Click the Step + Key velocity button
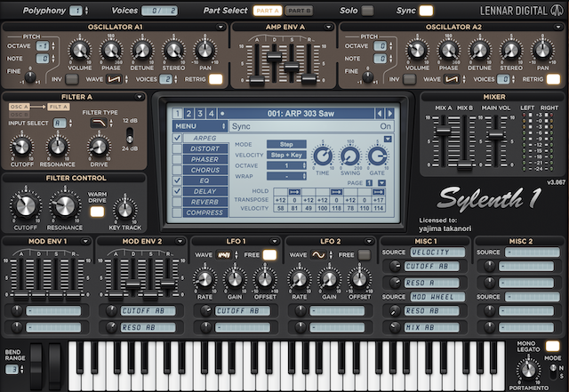Viewport: 569px width, 392px height. click(x=286, y=155)
